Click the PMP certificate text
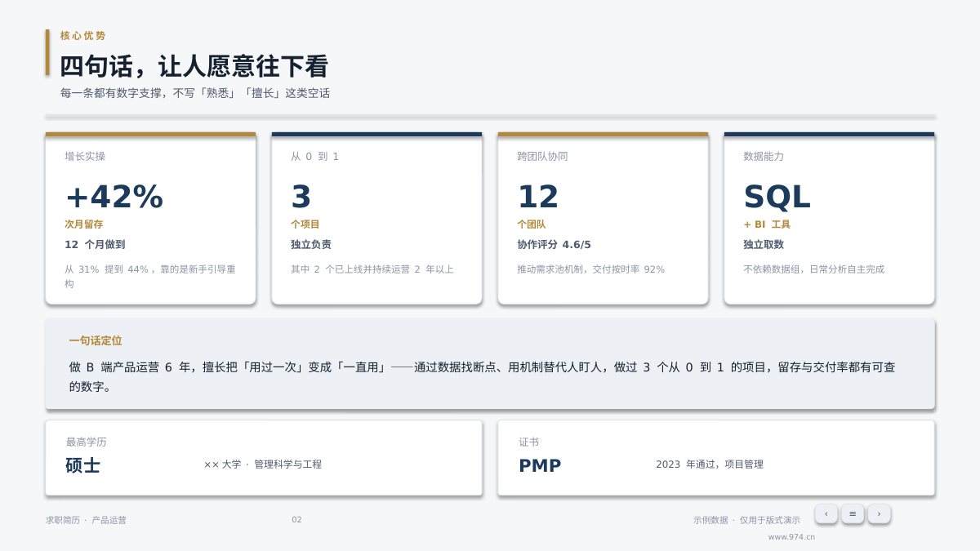The width and height of the screenshot is (980, 551). coord(540,465)
